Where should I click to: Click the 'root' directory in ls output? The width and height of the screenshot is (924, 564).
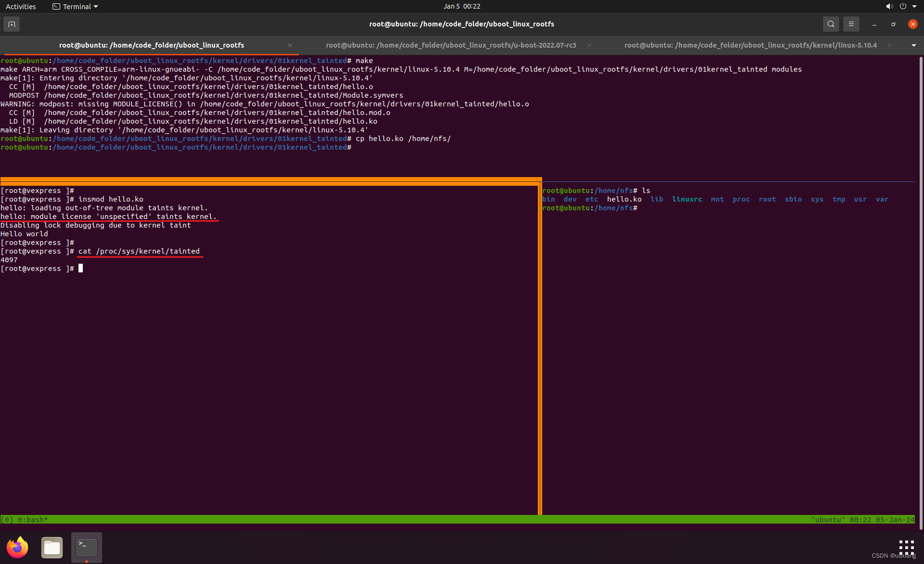click(x=767, y=199)
